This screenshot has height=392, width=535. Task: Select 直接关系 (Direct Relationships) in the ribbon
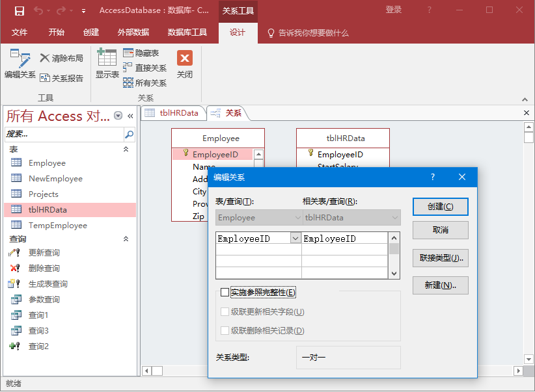coord(144,68)
